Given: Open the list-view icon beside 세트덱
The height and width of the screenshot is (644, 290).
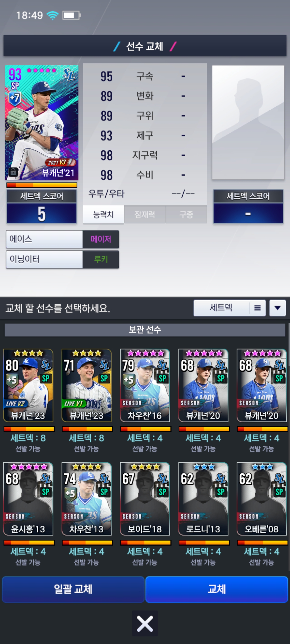Looking at the screenshot, I should click(257, 308).
